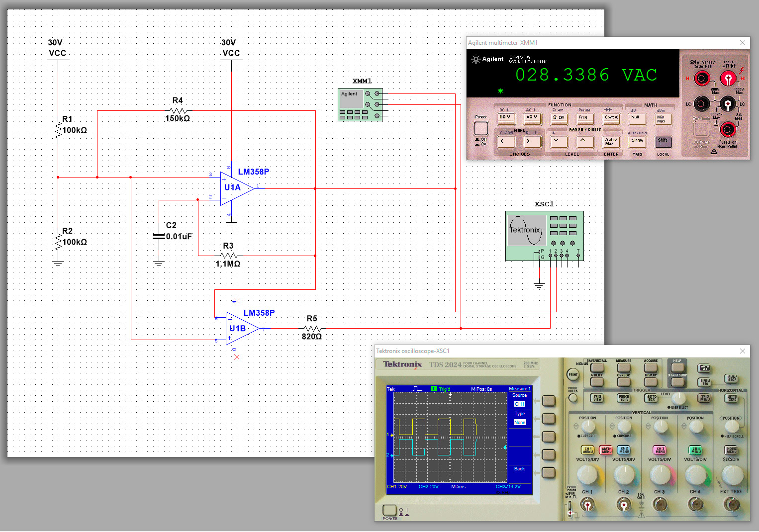Click the ground symbol below resistor R2

(x=58, y=264)
